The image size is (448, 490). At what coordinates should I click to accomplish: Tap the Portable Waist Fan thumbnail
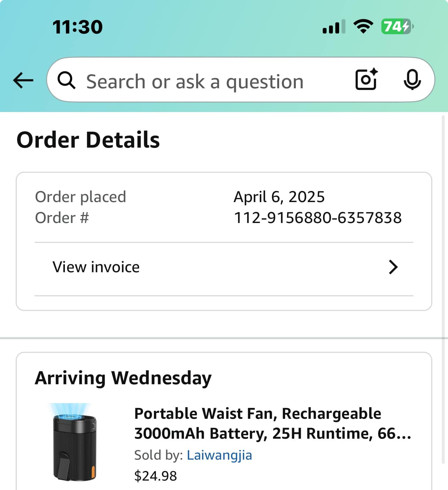(x=74, y=442)
